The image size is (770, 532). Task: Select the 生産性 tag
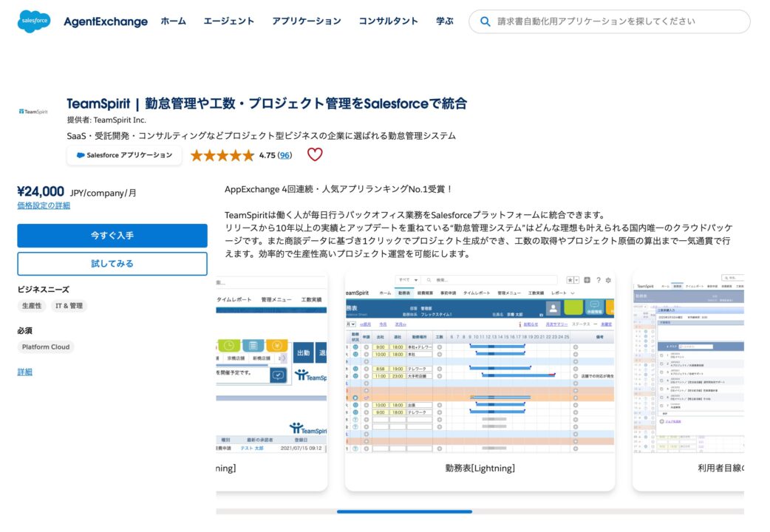coord(32,306)
